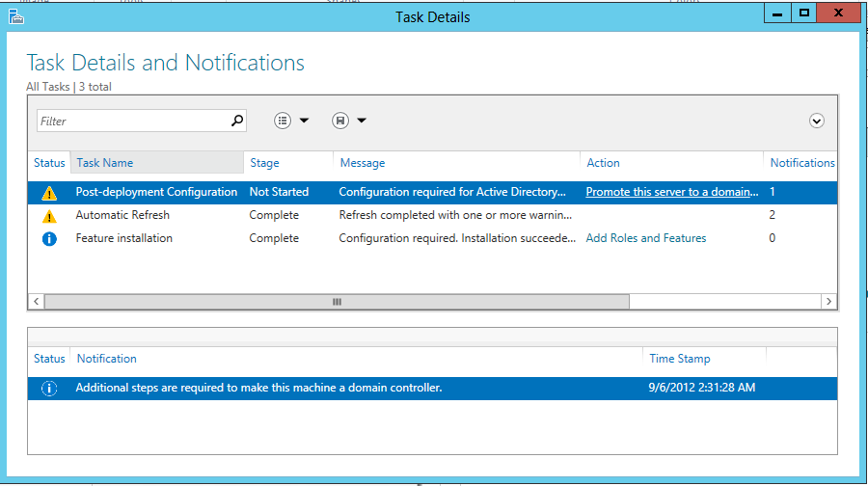Viewport: 868px width, 486px height.
Task: Click Complete stage of Automatic Refresh row
Action: pos(274,215)
